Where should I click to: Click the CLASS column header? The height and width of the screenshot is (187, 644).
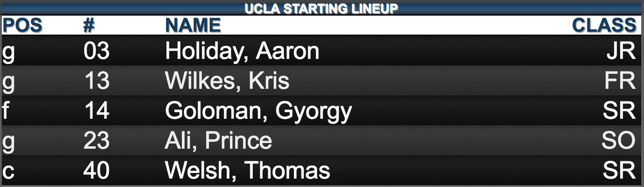[604, 26]
